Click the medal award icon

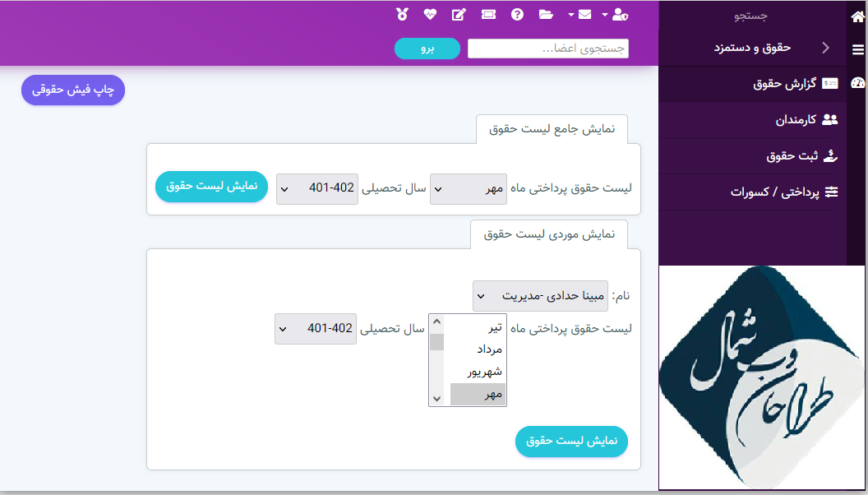[401, 15]
